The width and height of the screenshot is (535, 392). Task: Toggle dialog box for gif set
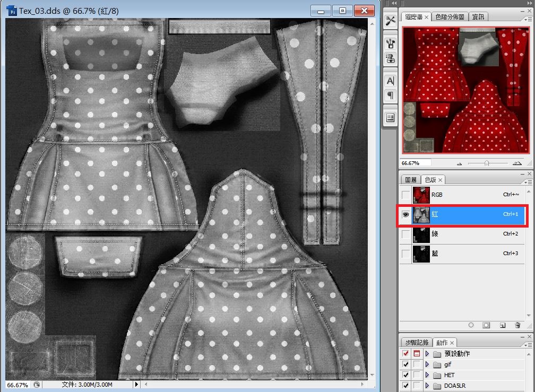click(x=417, y=364)
